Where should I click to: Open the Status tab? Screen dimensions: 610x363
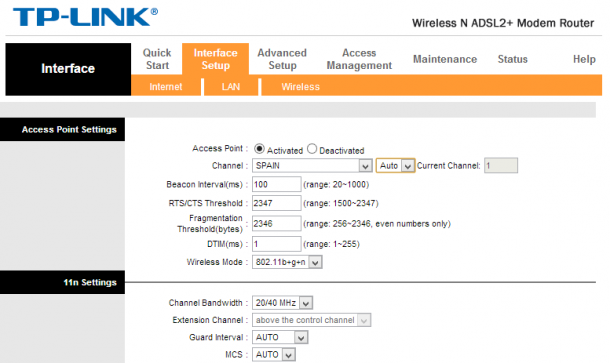point(512,59)
